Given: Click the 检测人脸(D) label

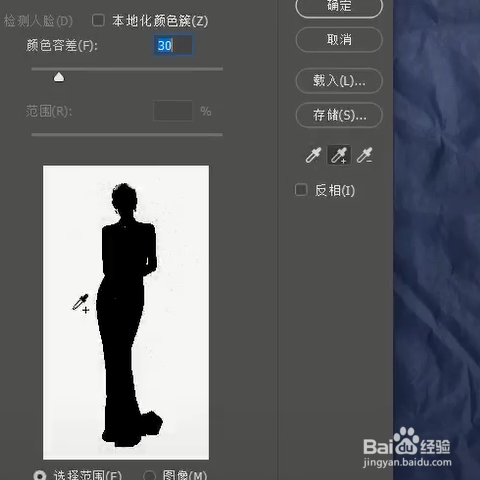Looking at the screenshot, I should [38, 21].
